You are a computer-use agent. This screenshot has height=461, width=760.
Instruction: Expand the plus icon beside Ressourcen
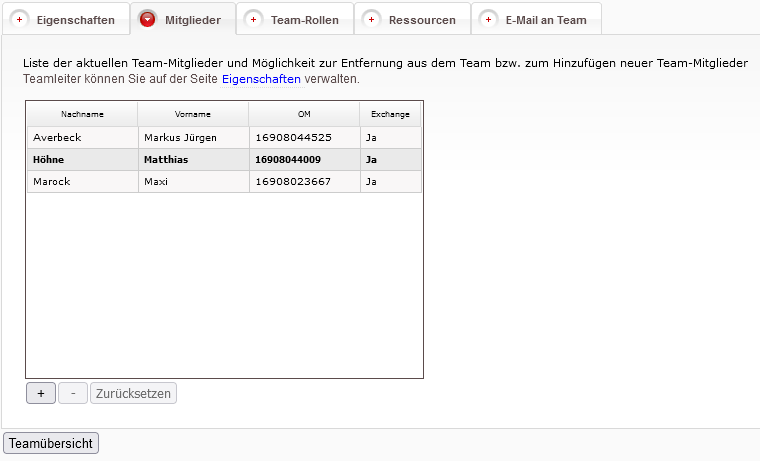pos(371,19)
